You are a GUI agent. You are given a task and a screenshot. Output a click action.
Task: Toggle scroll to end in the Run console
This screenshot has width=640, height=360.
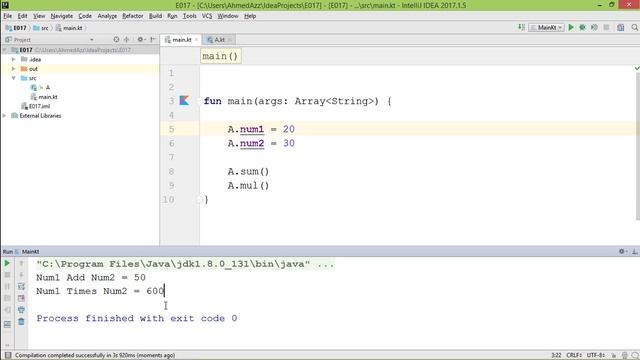coord(21,298)
